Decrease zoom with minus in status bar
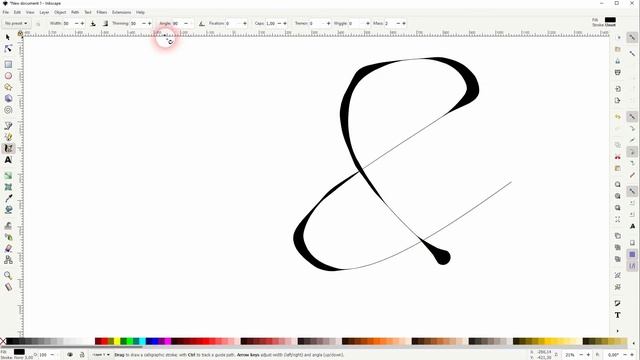 tap(581, 355)
